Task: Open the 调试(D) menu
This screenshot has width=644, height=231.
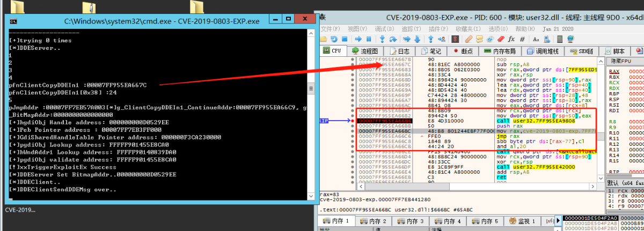Action: pos(385,28)
